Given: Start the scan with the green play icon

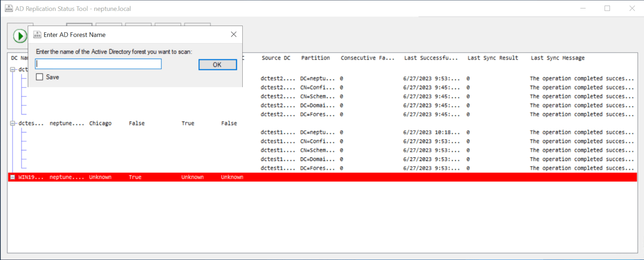Looking at the screenshot, I should point(20,36).
